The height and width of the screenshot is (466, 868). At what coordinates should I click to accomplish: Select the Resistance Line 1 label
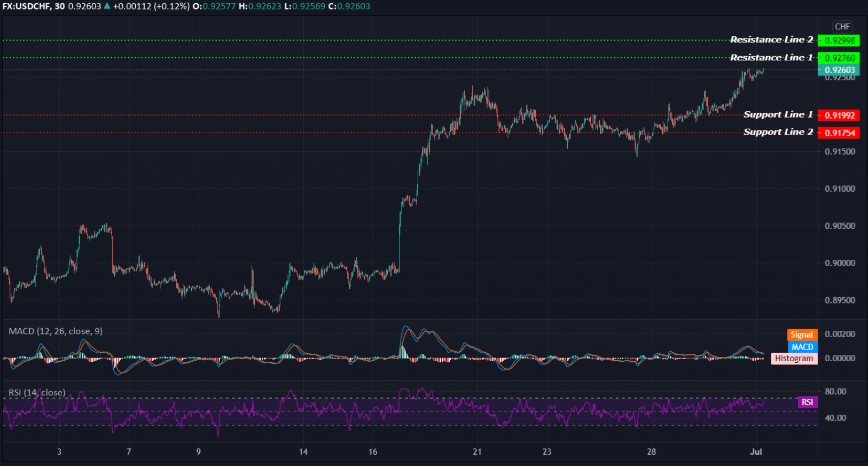pyautogui.click(x=771, y=57)
